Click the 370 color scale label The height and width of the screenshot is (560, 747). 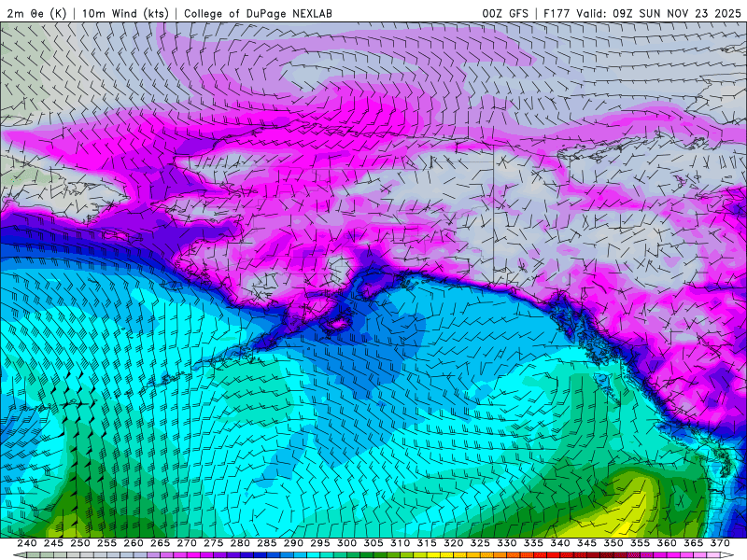[x=720, y=543]
